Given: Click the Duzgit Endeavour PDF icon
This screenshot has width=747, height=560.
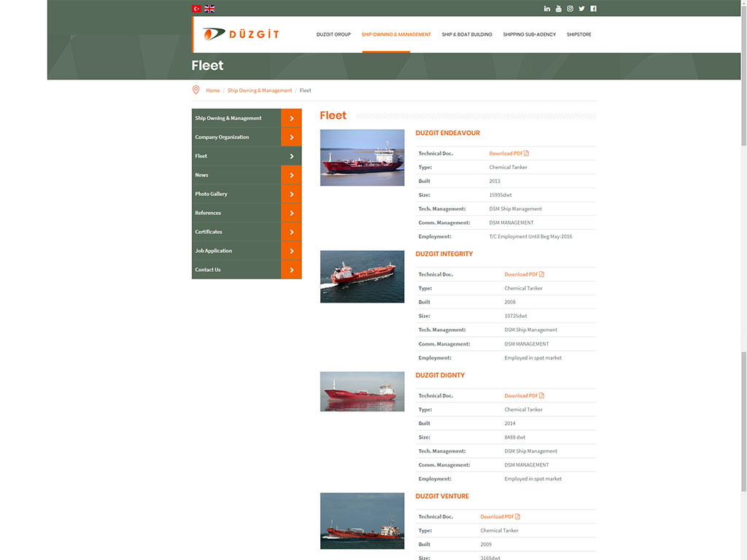Looking at the screenshot, I should (527, 153).
